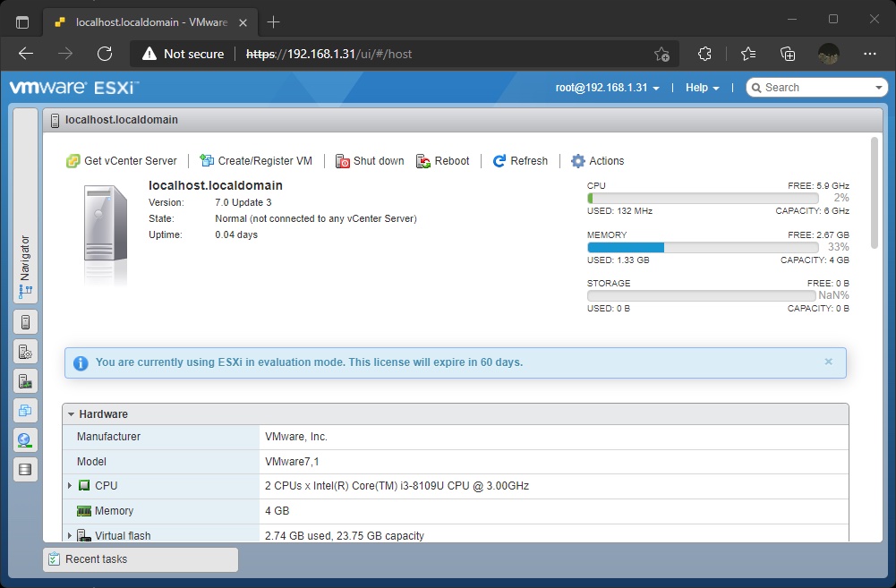The height and width of the screenshot is (588, 896).
Task: Click the Memory usage bar
Action: point(703,247)
